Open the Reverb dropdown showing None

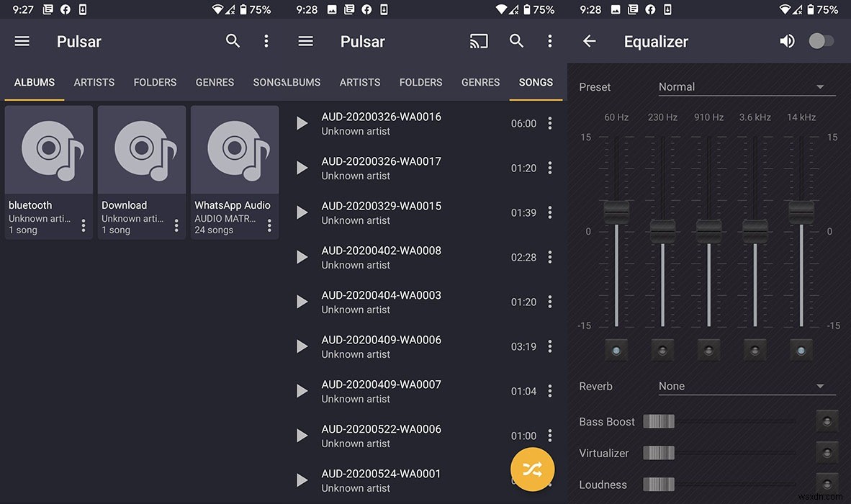point(747,386)
